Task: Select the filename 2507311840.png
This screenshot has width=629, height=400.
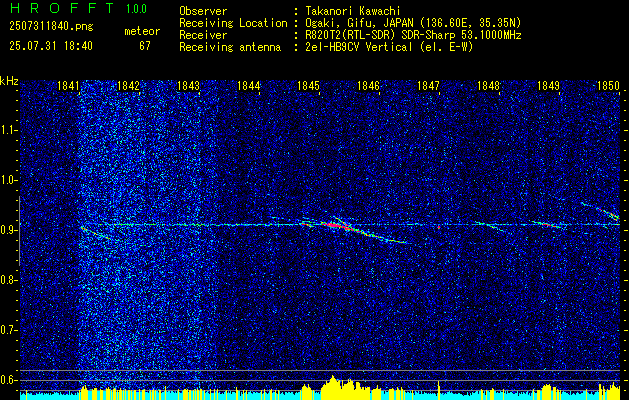Action: coord(51,27)
